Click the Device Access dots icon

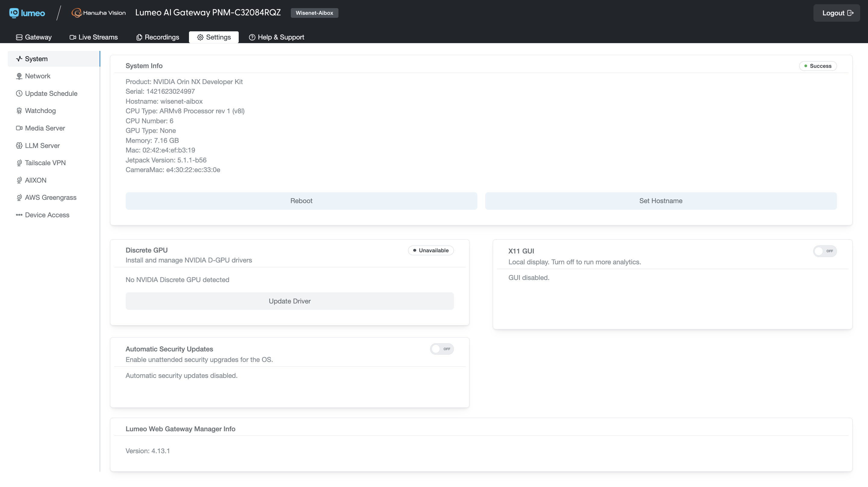click(19, 215)
